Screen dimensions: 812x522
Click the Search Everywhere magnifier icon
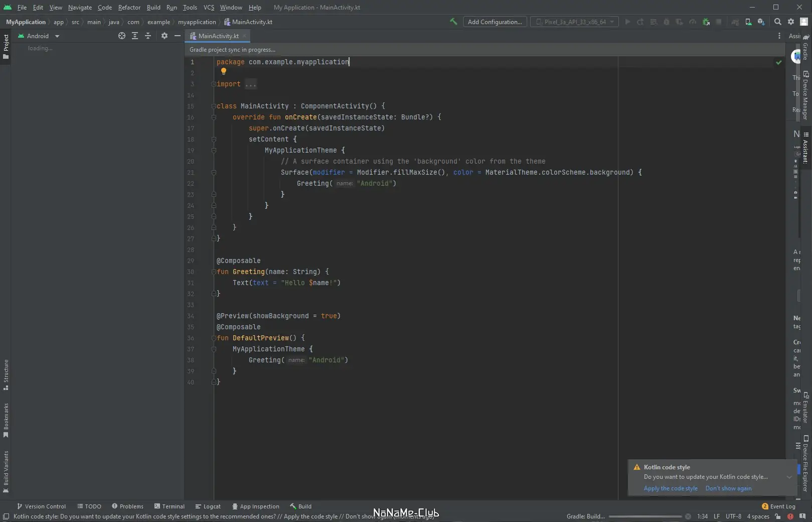pyautogui.click(x=777, y=22)
